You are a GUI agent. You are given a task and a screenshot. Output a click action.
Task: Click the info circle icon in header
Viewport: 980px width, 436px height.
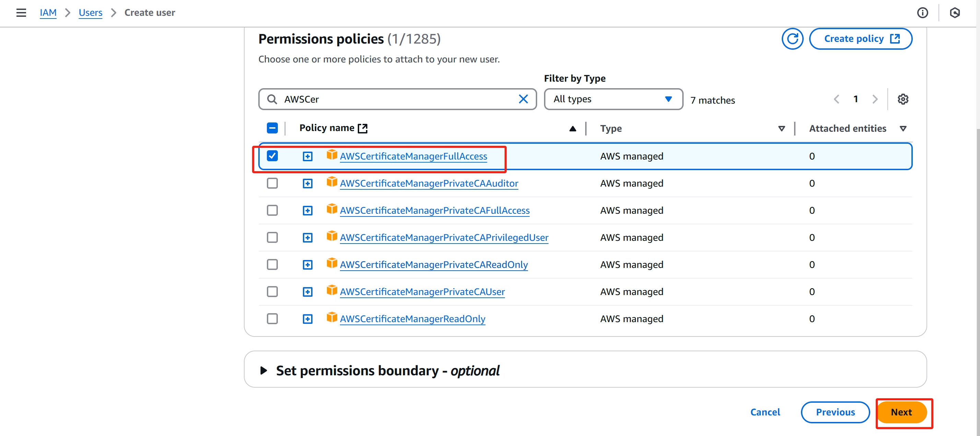point(923,13)
